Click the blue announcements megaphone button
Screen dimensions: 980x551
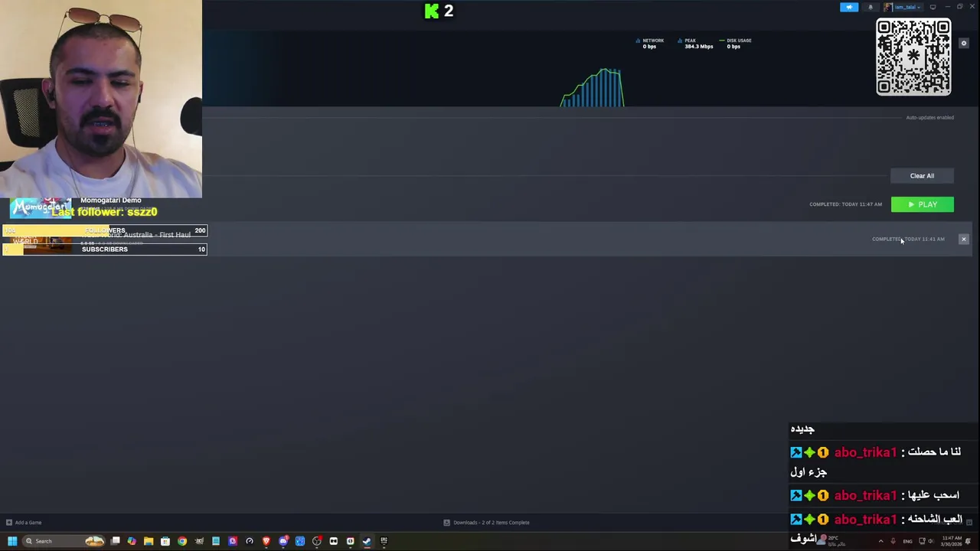point(849,7)
